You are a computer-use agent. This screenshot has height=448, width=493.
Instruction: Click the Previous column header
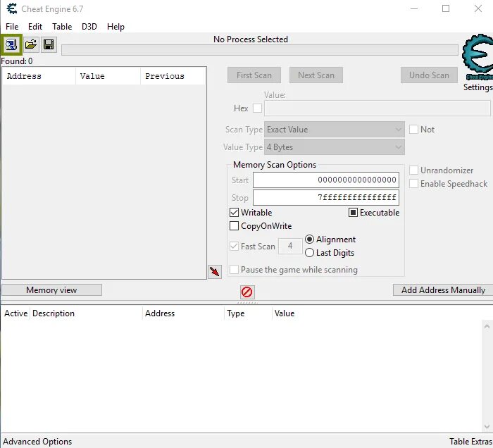pos(173,76)
